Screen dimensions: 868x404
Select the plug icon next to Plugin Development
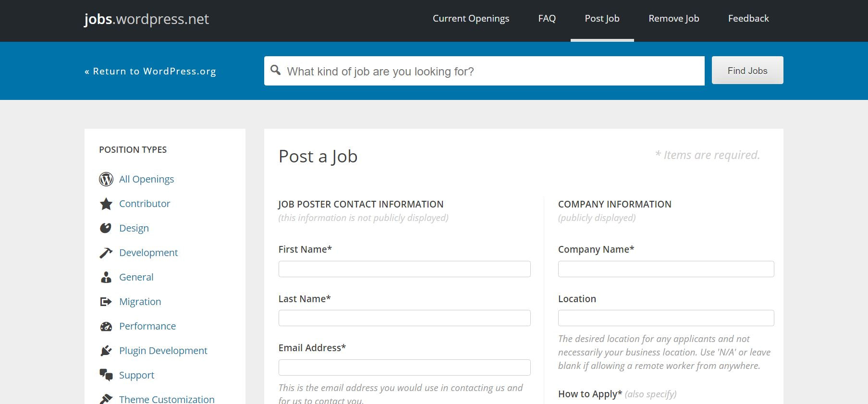(106, 350)
